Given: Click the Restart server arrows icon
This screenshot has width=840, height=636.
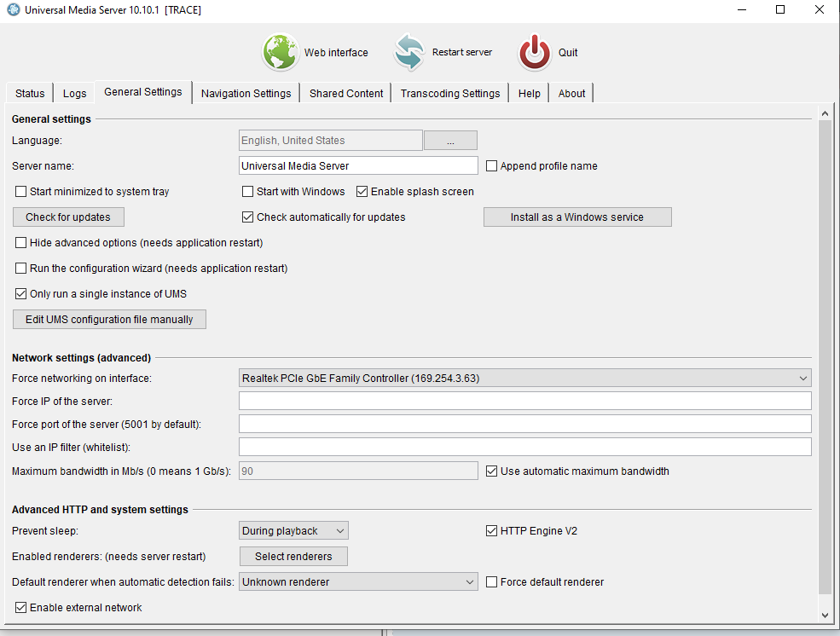Looking at the screenshot, I should tap(409, 52).
